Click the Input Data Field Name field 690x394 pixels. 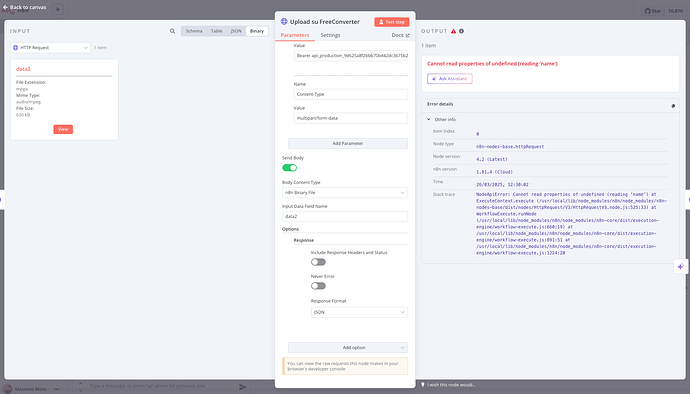[345, 217]
